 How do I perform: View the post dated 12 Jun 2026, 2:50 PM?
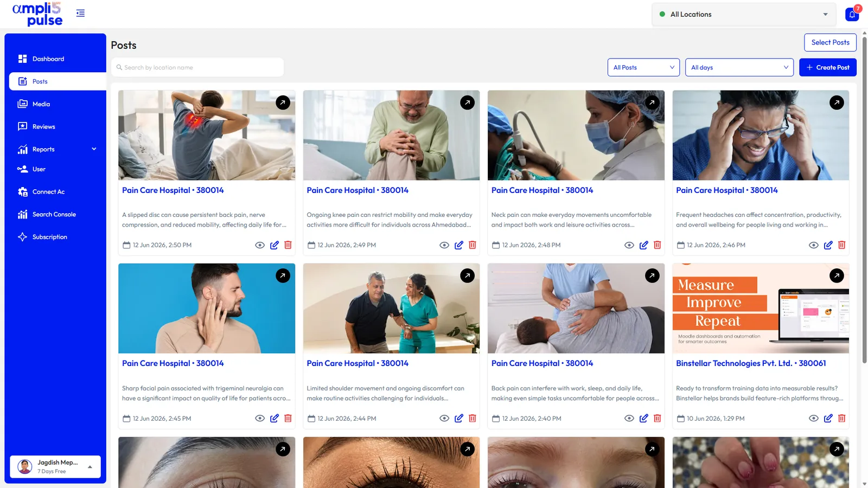point(260,245)
